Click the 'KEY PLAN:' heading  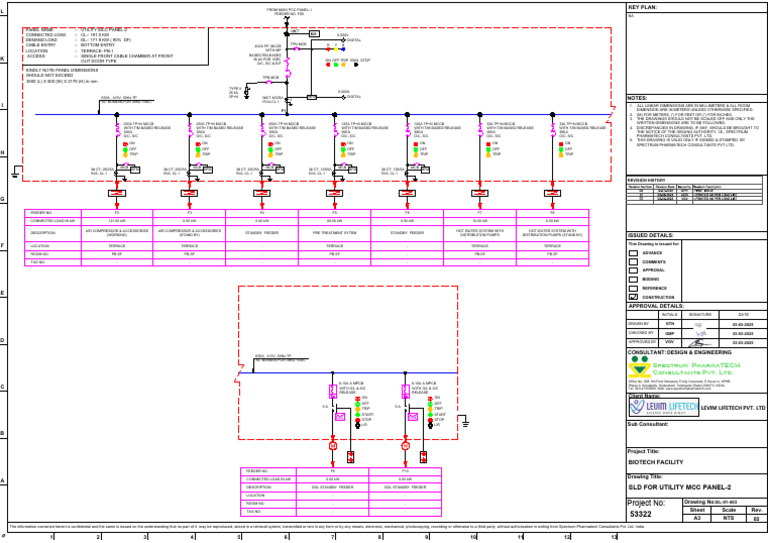pyautogui.click(x=643, y=7)
